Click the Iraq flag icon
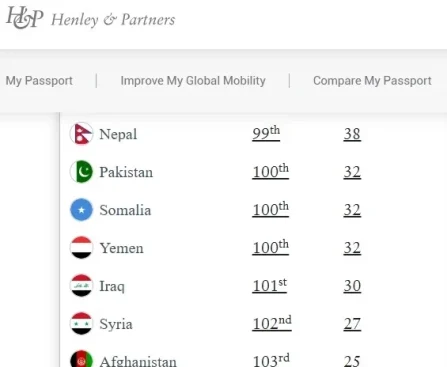 (81, 286)
